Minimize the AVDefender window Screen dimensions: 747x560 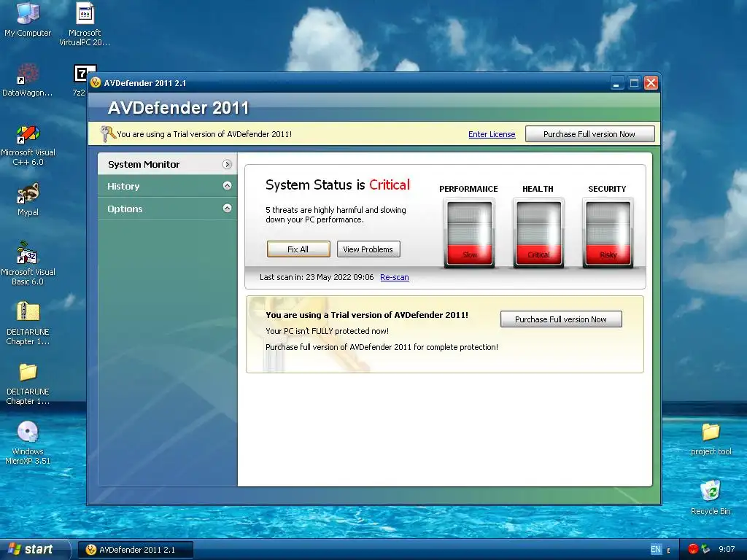[x=616, y=83]
